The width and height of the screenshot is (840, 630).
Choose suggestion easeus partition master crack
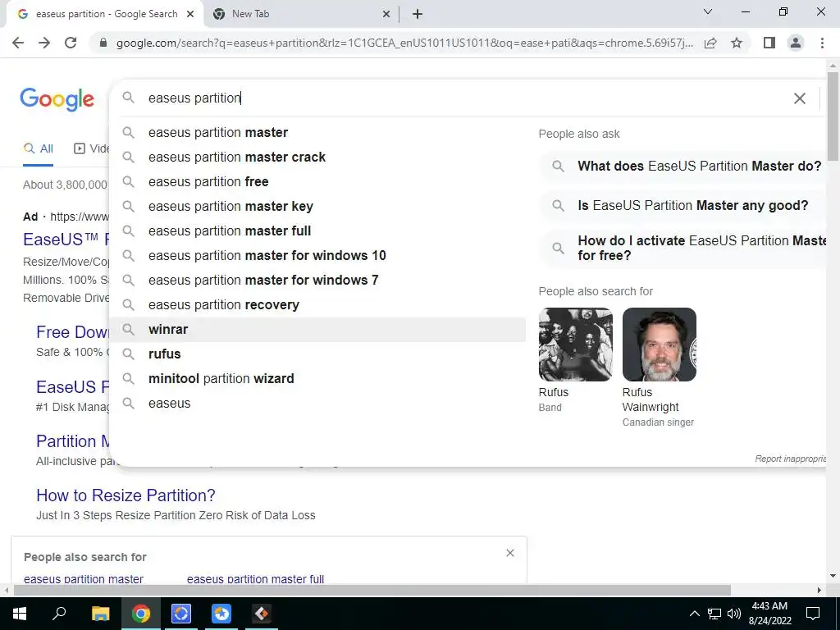coord(317,157)
